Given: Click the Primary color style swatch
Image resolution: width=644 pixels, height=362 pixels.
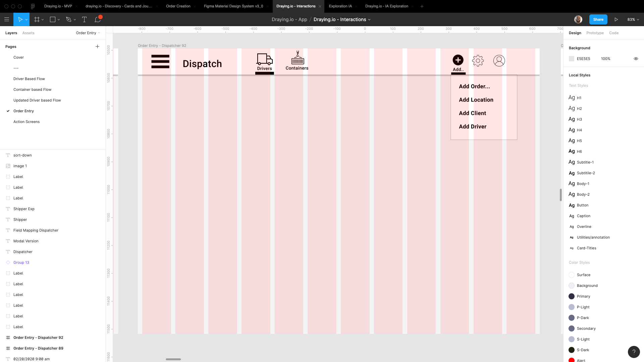Looking at the screenshot, I should click(572, 296).
